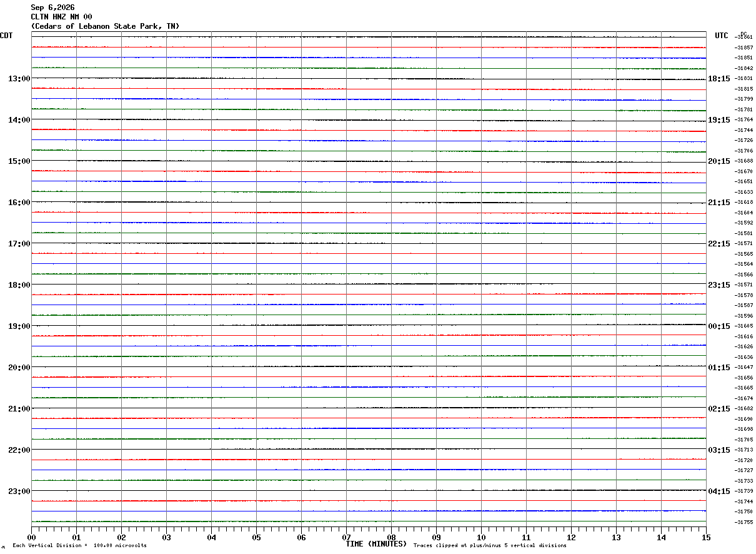756x554 pixels.
Task: Click the CLTN HNZ NM 00 station label
Action: [x=61, y=17]
